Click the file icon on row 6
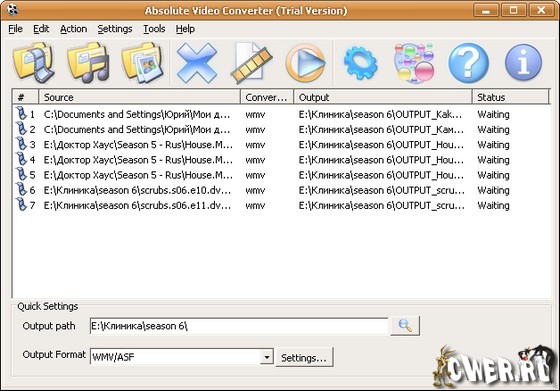The height and width of the screenshot is (391, 560). (x=21, y=189)
